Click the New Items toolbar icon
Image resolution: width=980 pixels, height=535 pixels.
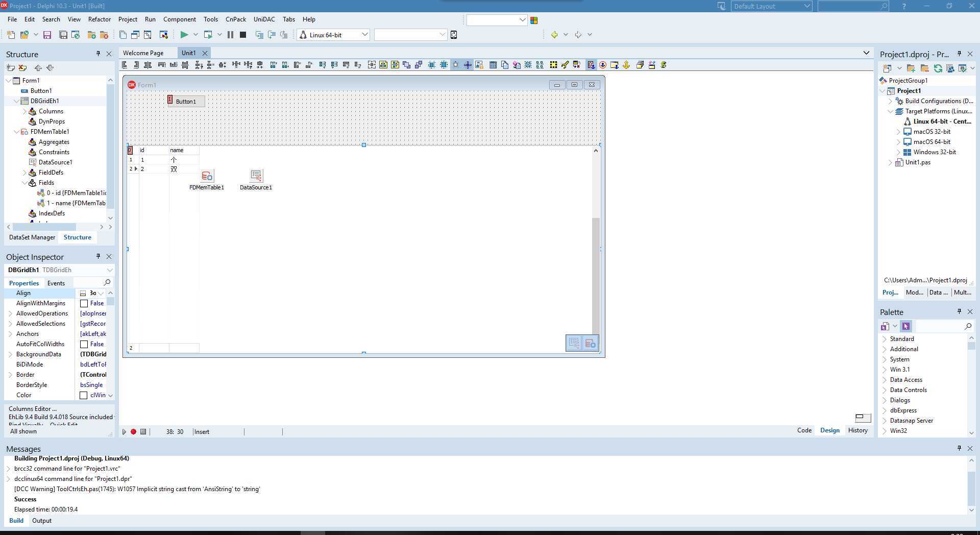tap(11, 35)
